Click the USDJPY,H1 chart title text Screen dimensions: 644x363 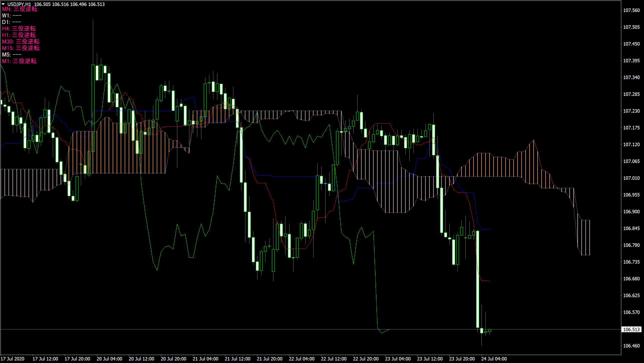click(x=19, y=4)
